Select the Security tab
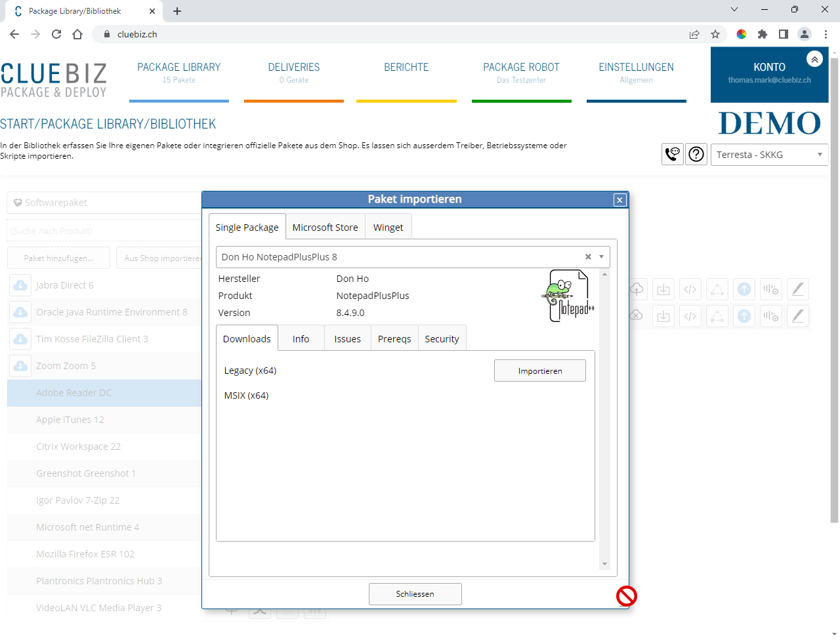840x640 pixels. [442, 338]
